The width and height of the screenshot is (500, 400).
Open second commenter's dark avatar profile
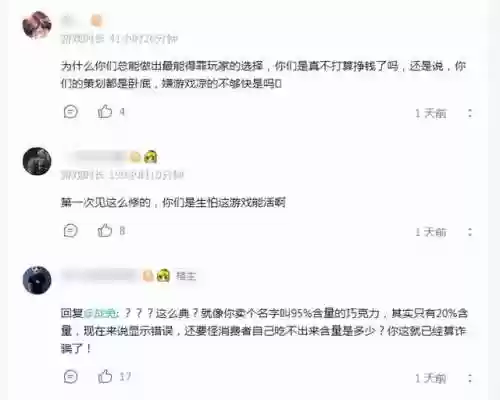pos(37,161)
